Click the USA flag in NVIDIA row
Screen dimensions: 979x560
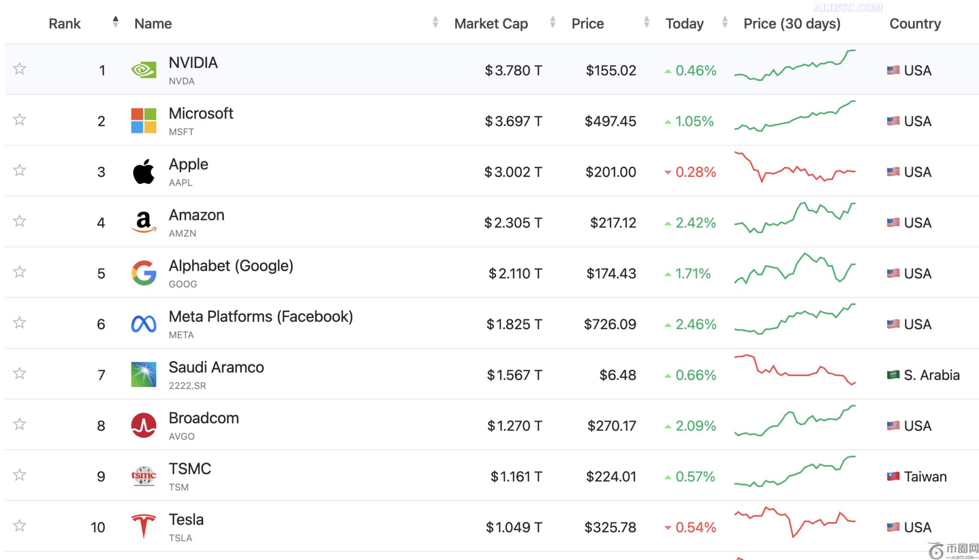(893, 70)
